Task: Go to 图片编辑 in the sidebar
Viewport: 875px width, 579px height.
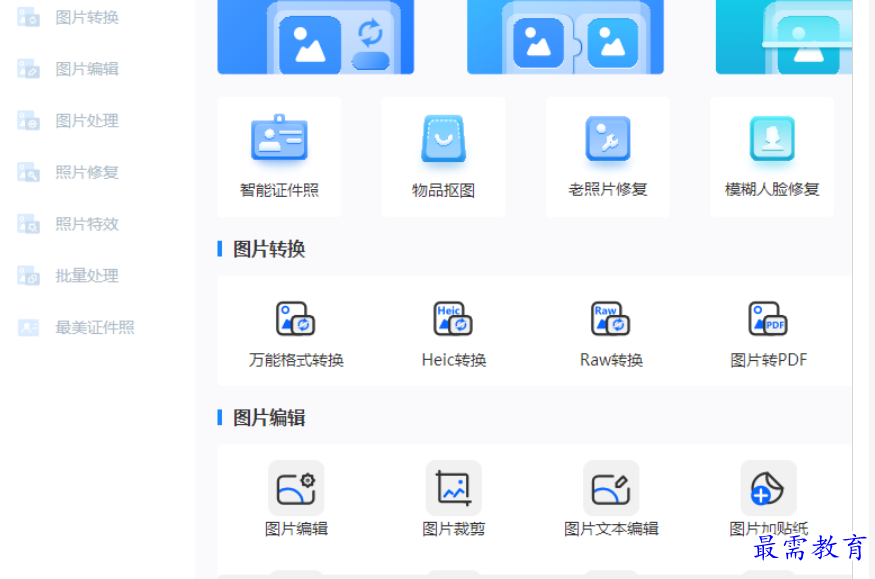Action: [87, 69]
